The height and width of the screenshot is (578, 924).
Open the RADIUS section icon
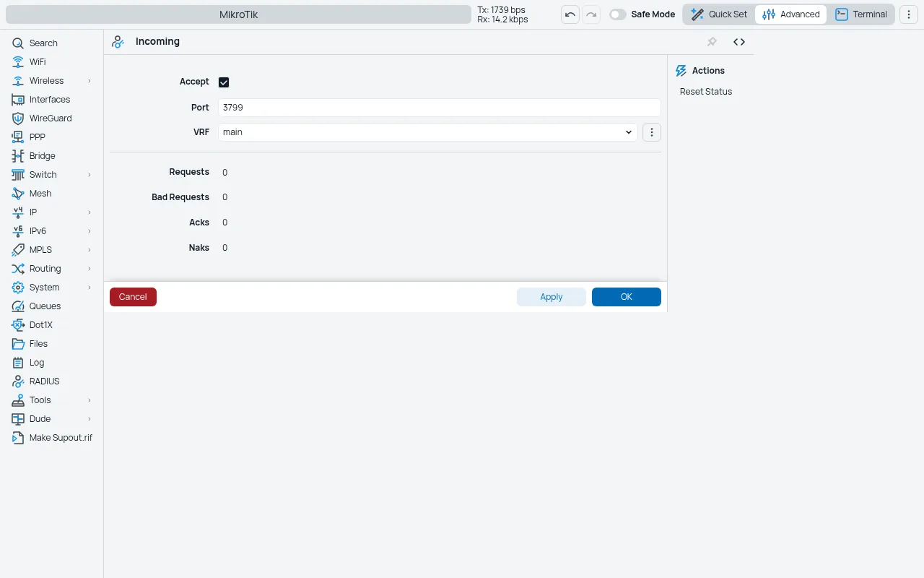pyautogui.click(x=18, y=381)
